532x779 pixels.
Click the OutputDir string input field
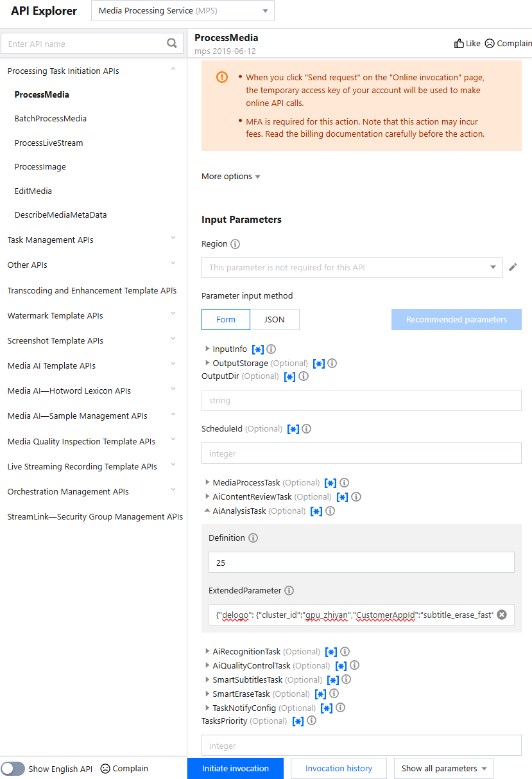coord(361,400)
